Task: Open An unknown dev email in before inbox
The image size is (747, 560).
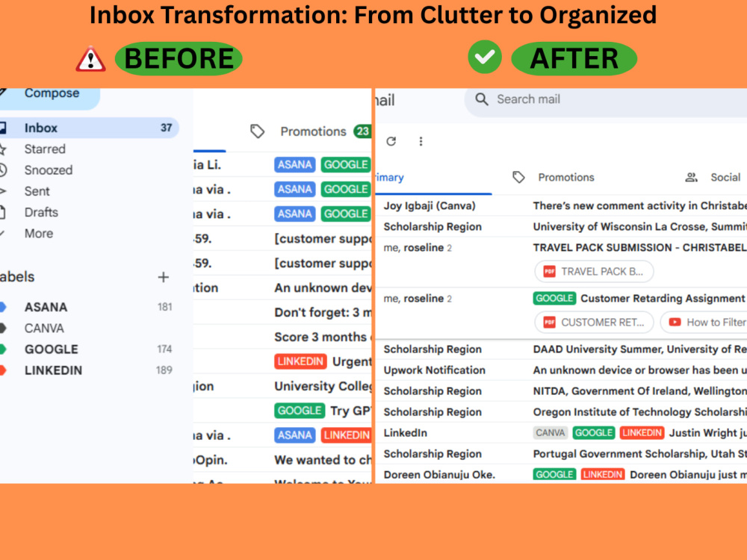Action: pos(282,287)
